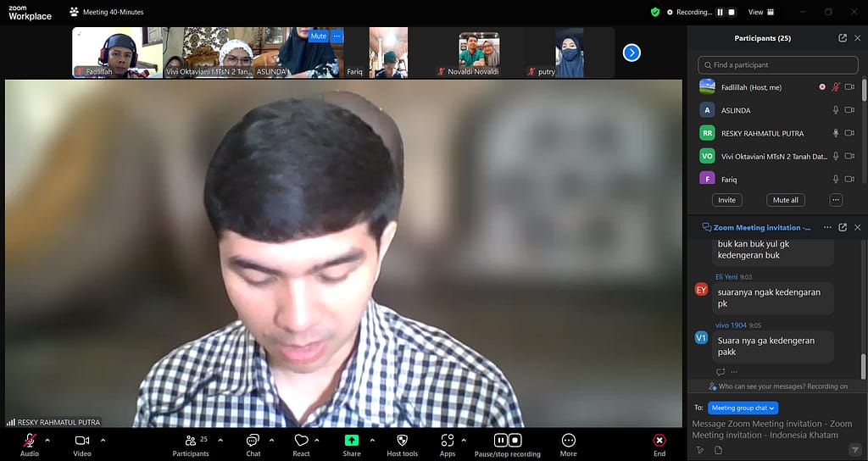Pop out the Participants panel

click(x=842, y=38)
